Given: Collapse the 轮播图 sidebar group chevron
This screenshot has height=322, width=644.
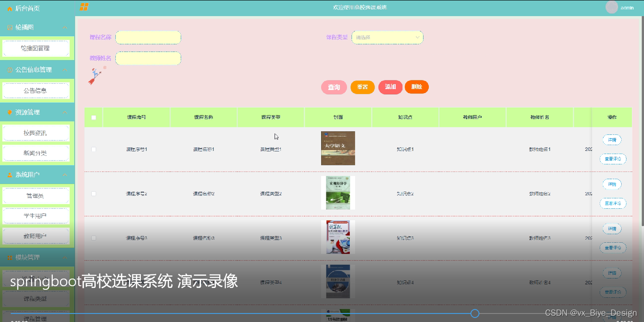Looking at the screenshot, I should point(65,27).
